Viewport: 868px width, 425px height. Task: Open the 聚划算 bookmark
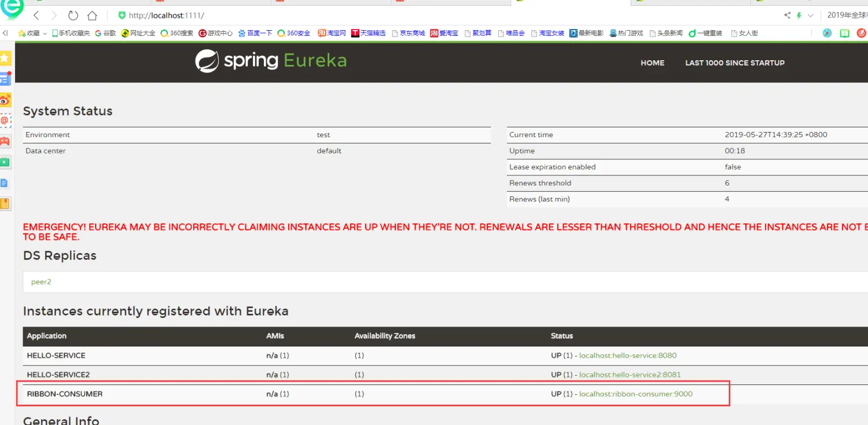pos(477,33)
